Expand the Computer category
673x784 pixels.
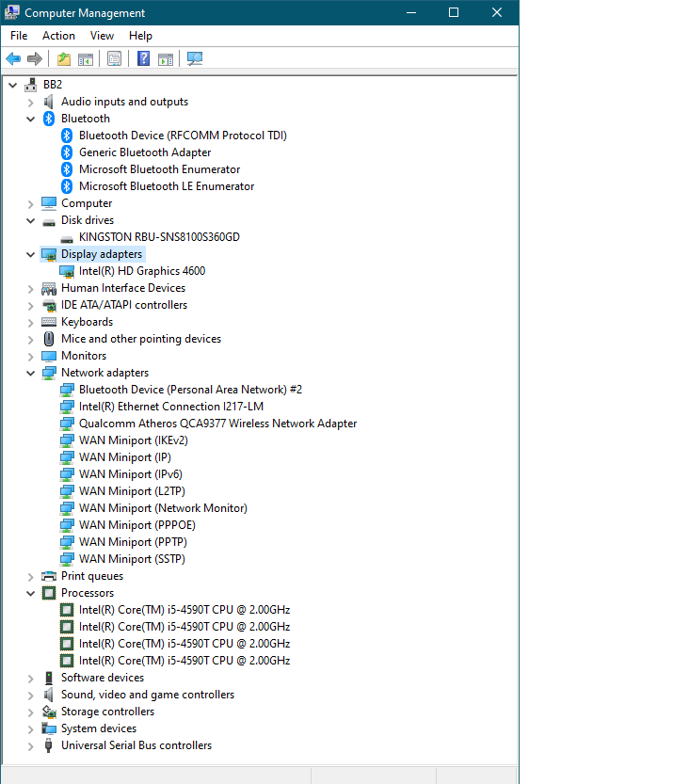click(30, 204)
